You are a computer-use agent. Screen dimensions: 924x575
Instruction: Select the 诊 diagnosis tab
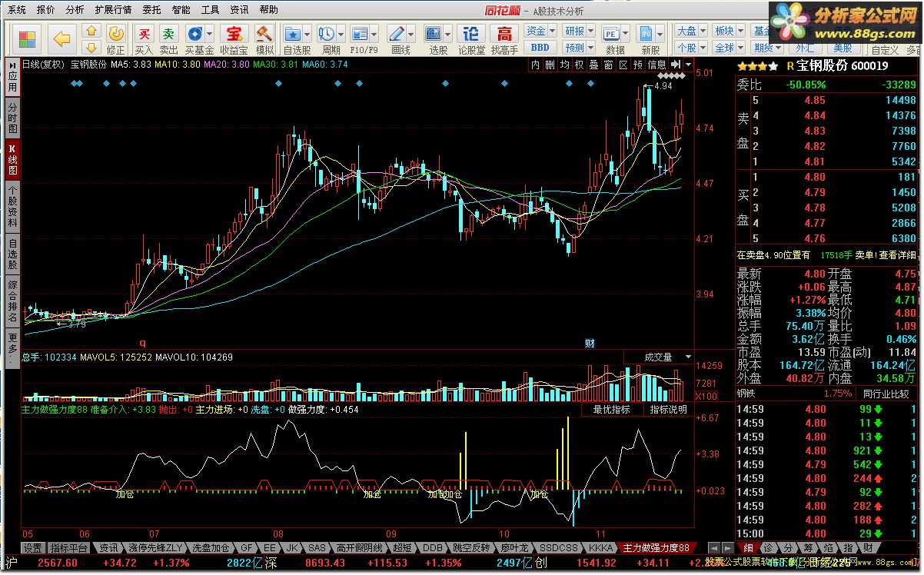tap(767, 548)
